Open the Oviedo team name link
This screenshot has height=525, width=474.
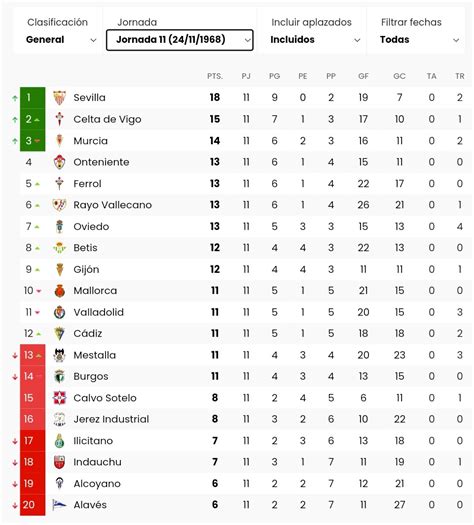click(91, 226)
